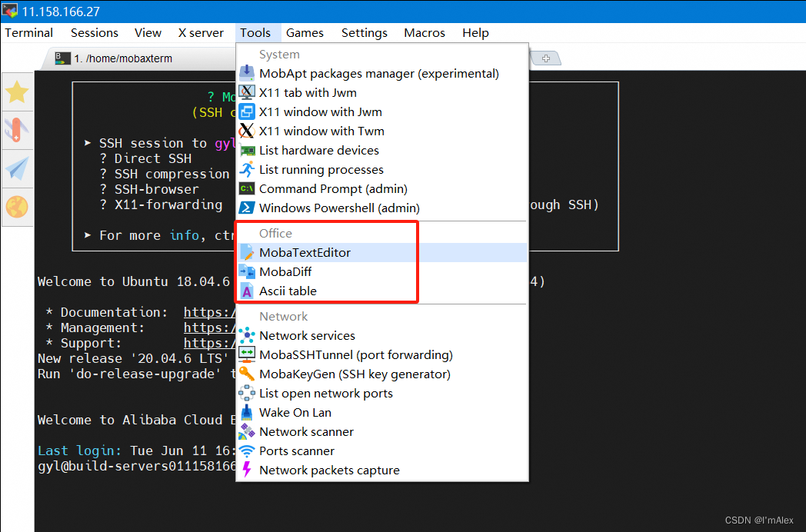Open the swiss-knife tools sidebar tab

[17, 130]
